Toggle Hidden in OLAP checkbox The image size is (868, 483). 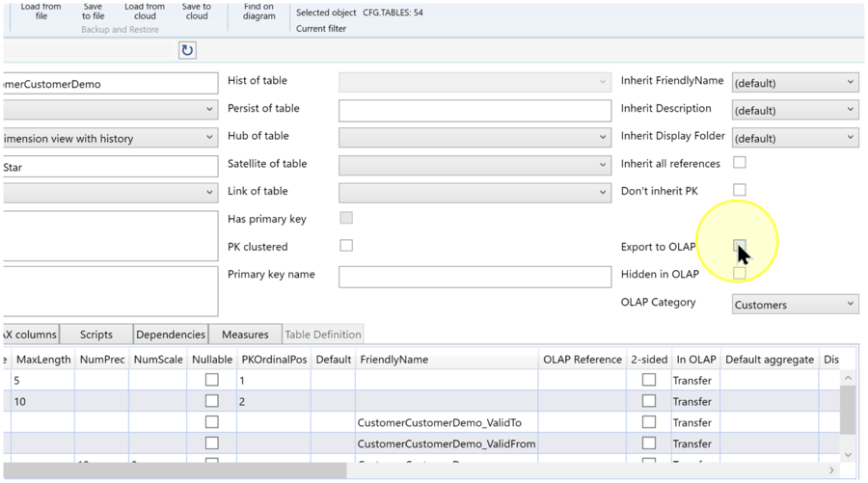[x=740, y=273]
